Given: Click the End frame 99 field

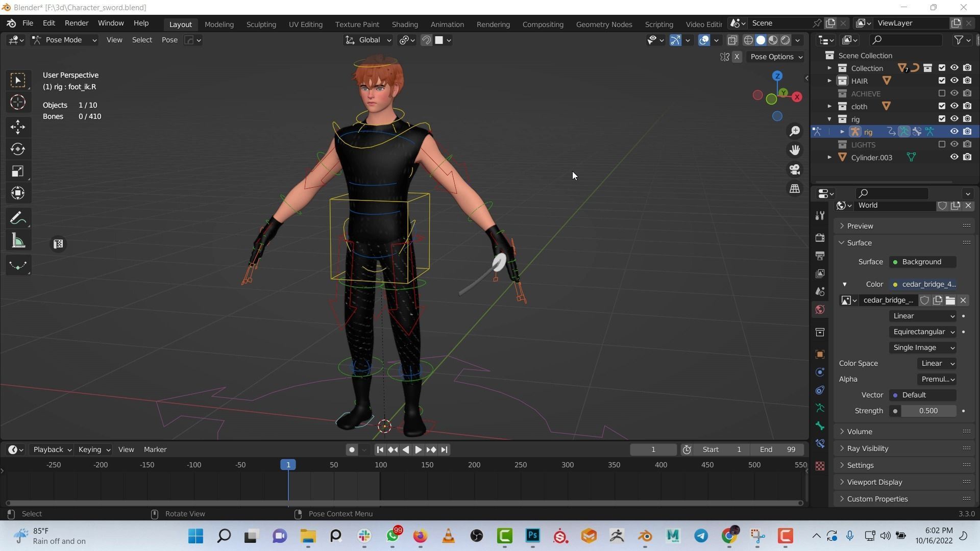Looking at the screenshot, I should [777, 450].
